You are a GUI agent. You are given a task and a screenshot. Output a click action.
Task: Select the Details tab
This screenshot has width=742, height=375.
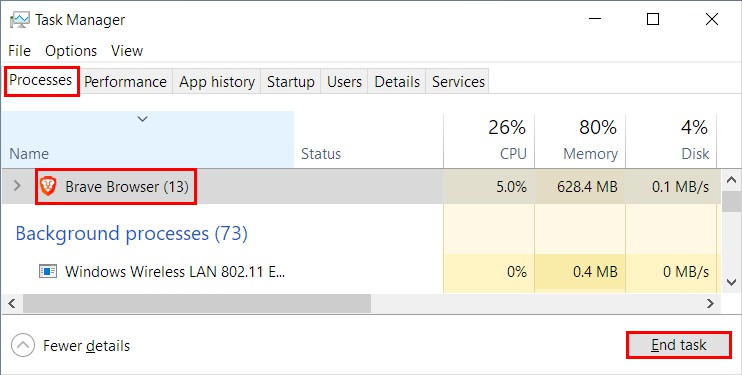(x=397, y=81)
